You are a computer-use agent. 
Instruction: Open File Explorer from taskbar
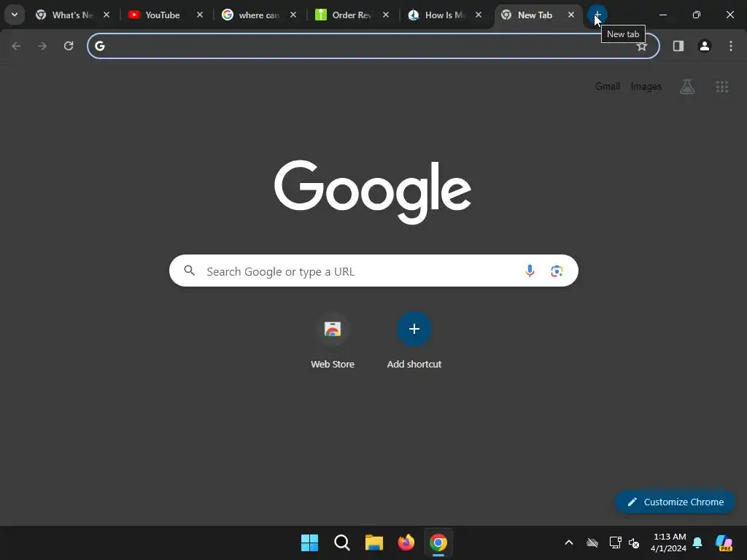tap(374, 542)
